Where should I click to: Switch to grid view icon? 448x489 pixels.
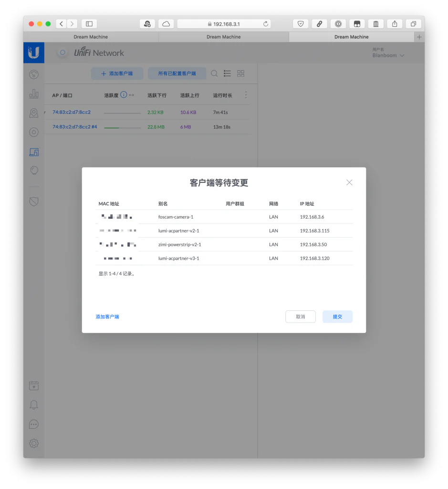click(240, 74)
